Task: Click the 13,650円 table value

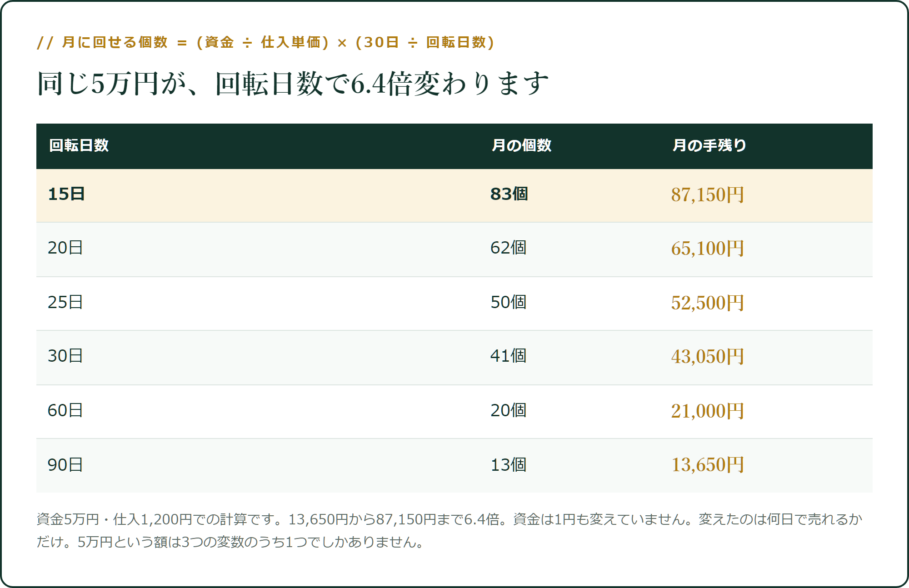Action: [708, 465]
